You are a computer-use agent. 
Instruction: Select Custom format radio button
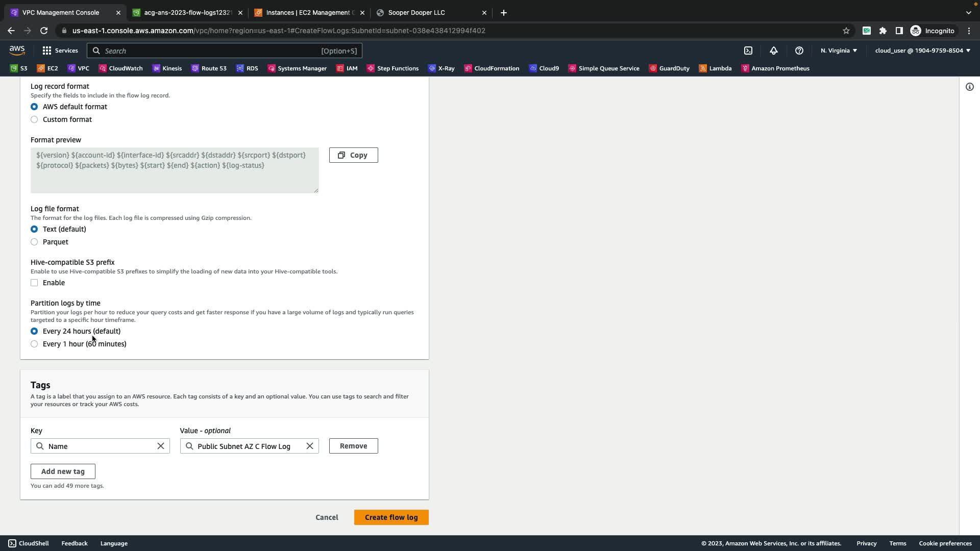(x=34, y=119)
